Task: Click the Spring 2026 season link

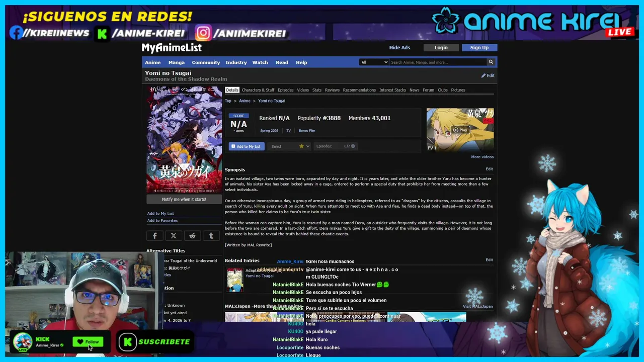Action: tap(269, 131)
